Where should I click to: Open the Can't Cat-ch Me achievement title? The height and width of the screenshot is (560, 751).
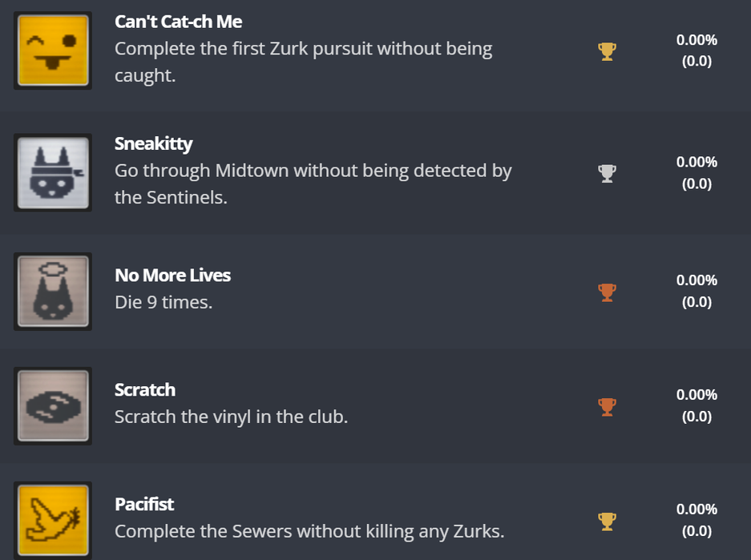click(x=178, y=22)
